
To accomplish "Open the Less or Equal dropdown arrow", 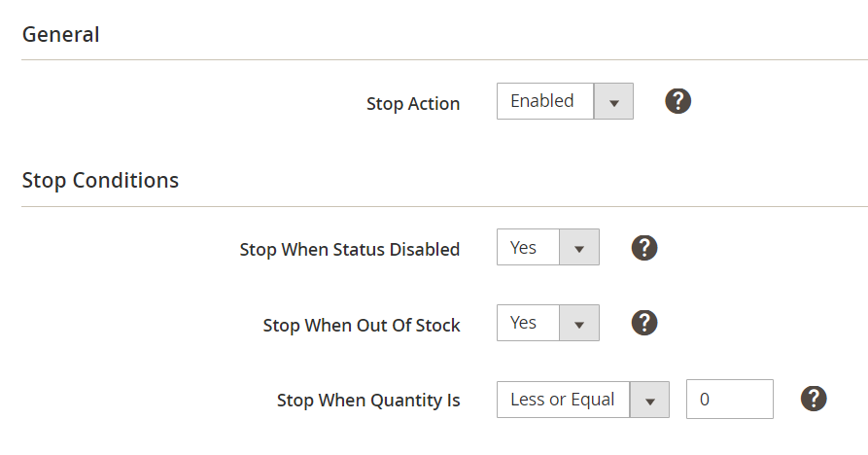I will 649,399.
